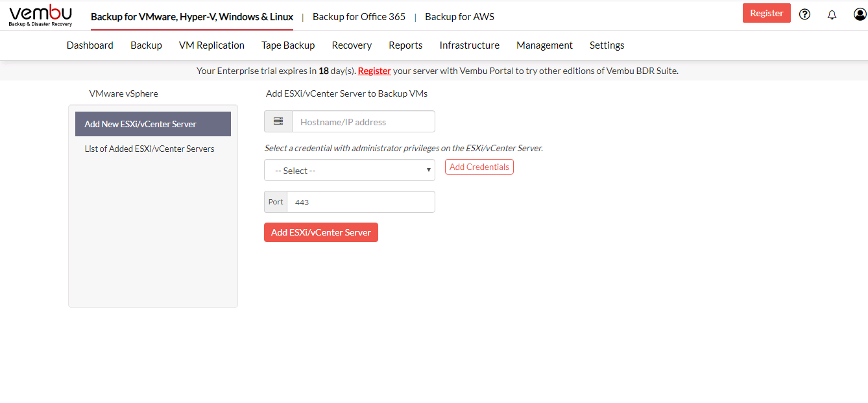Open the Dashboard menu
This screenshot has width=868, height=403.
coord(90,45)
